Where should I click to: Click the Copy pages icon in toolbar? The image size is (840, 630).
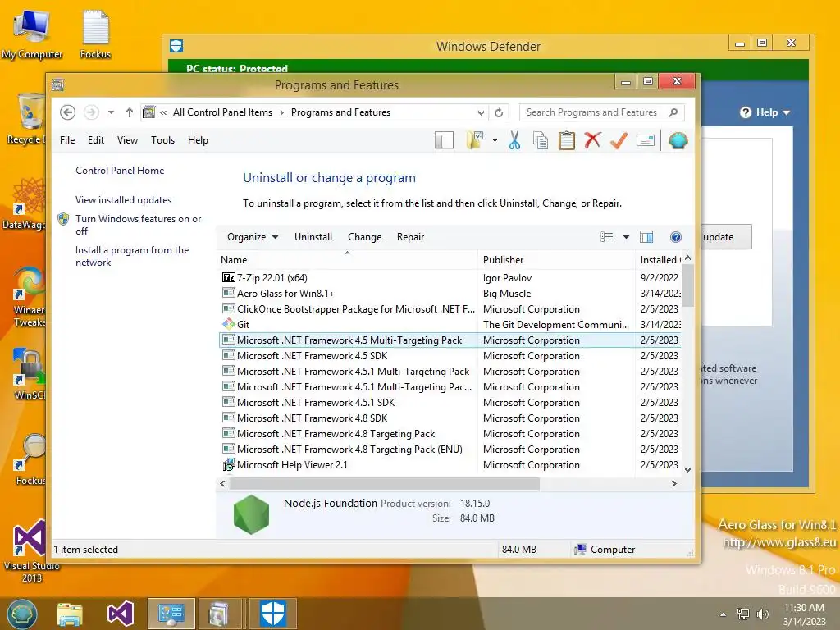(x=540, y=140)
